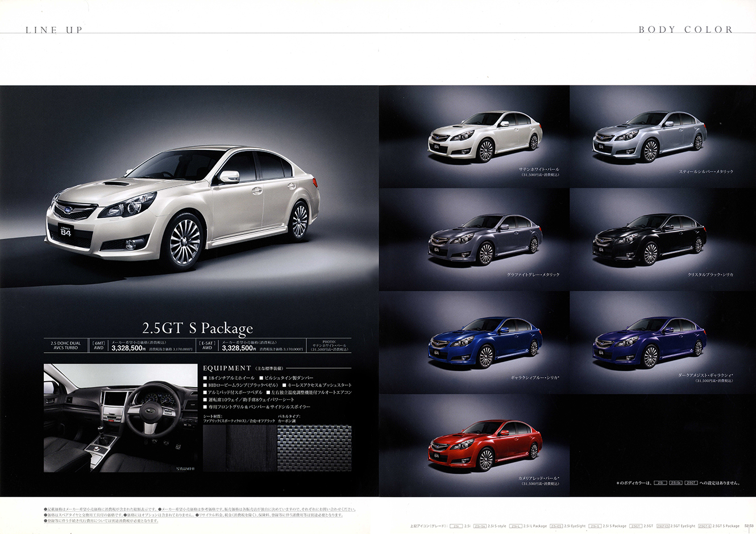Click the 2.5 DOHC DUAL AVCS TURBO label
The width and height of the screenshot is (756, 534).
(66, 345)
